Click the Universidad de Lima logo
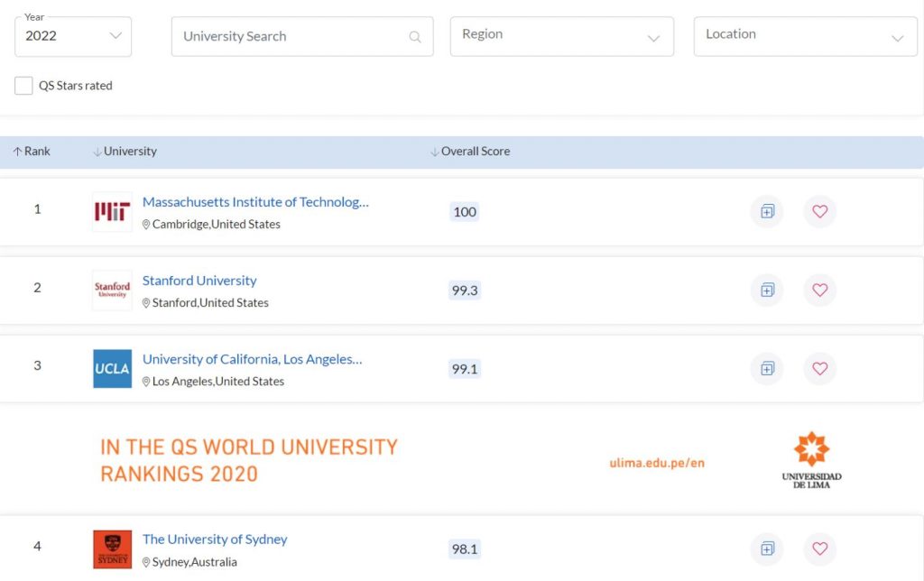The width and height of the screenshot is (924, 581). click(811, 460)
